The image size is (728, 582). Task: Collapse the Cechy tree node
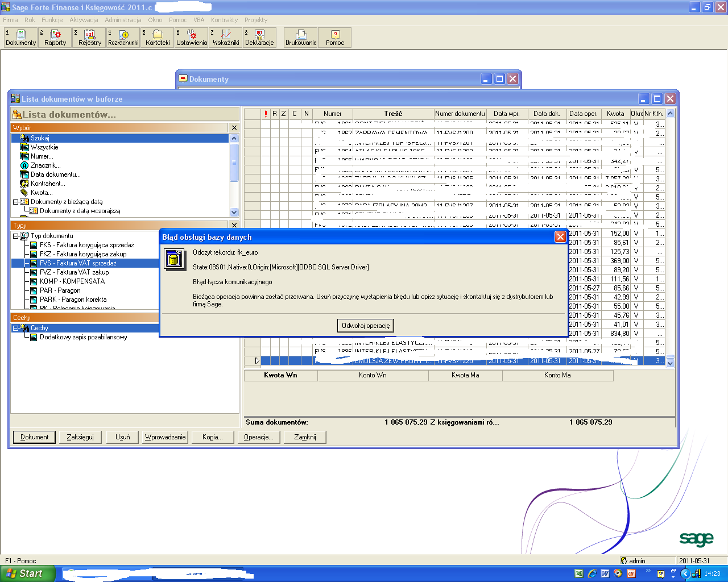tap(15, 328)
